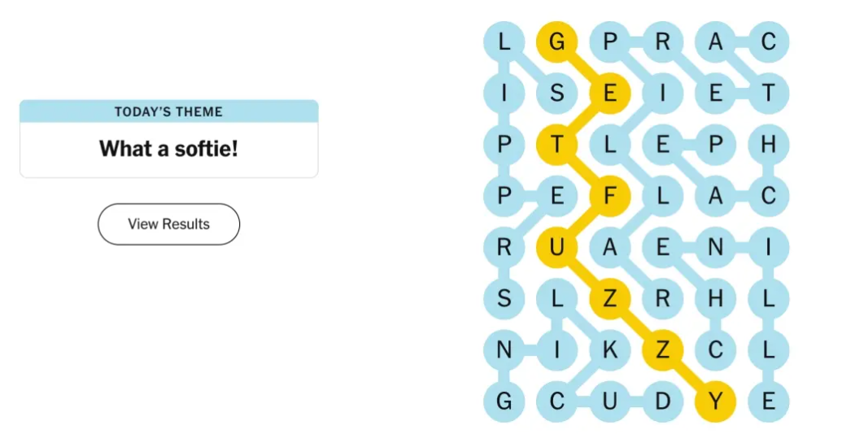Select the yellow letter T tile
The width and height of the screenshot is (868, 443).
[x=557, y=145]
